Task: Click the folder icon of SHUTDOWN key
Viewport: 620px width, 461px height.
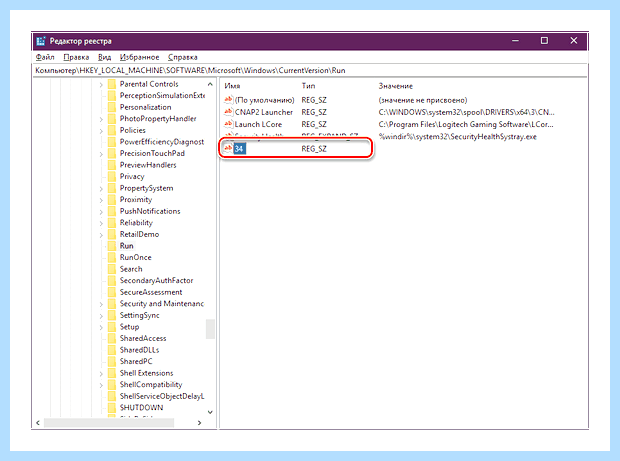Action: 112,408
